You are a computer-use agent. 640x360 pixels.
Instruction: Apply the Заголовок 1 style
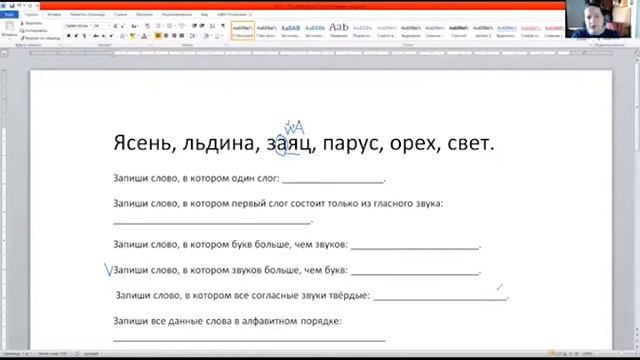pos(291,31)
